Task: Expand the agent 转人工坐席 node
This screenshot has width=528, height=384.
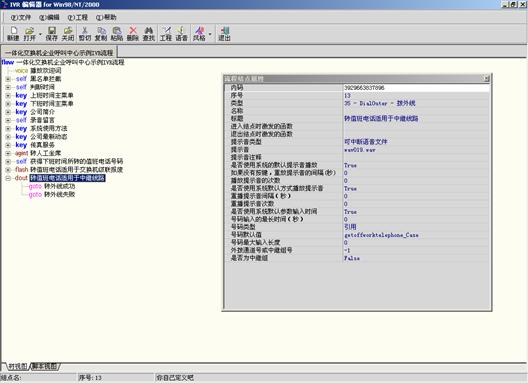Action: pyautogui.click(x=8, y=153)
